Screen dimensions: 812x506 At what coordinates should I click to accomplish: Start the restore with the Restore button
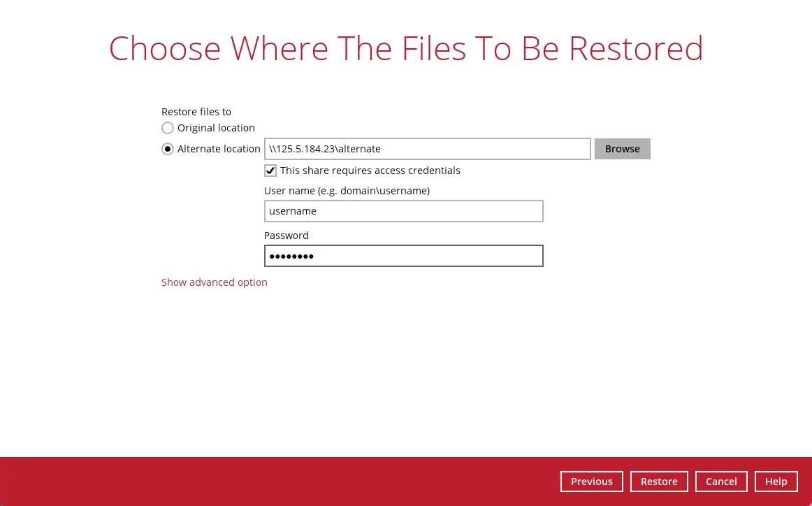(x=659, y=482)
